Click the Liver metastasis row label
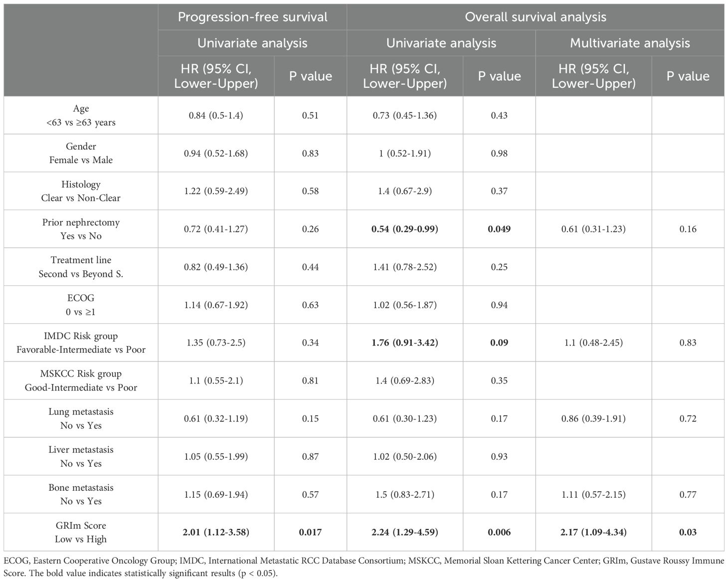This screenshot has width=728, height=582. pyautogui.click(x=81, y=456)
